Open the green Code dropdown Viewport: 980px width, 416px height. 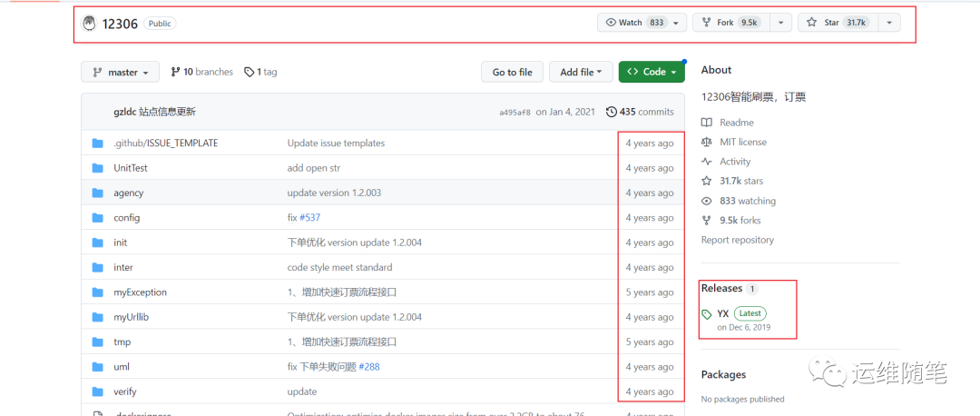[652, 72]
